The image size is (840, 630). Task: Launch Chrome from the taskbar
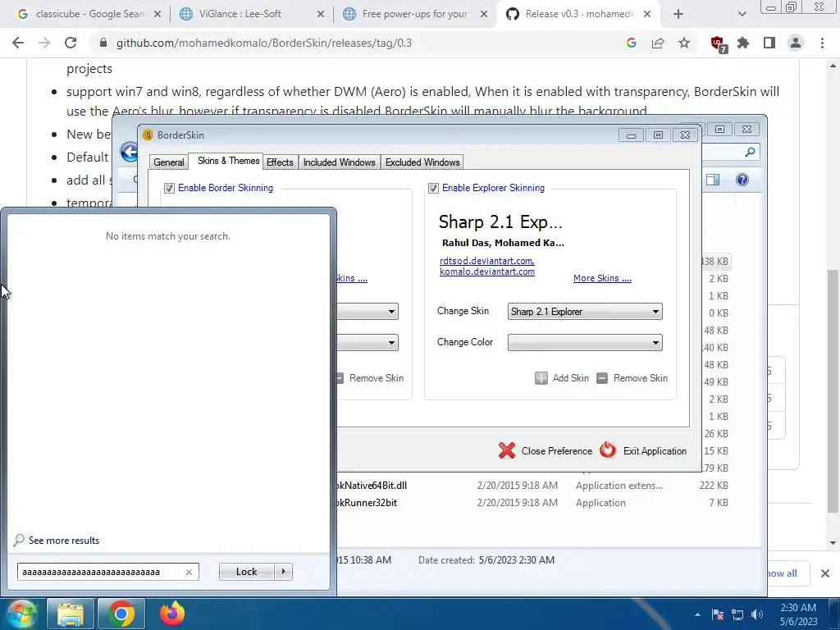121,614
